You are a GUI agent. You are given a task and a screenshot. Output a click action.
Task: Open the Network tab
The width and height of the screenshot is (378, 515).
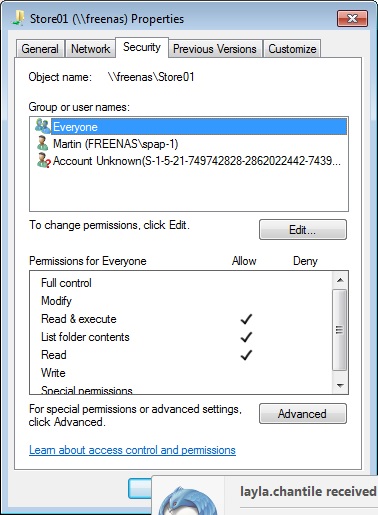point(90,49)
